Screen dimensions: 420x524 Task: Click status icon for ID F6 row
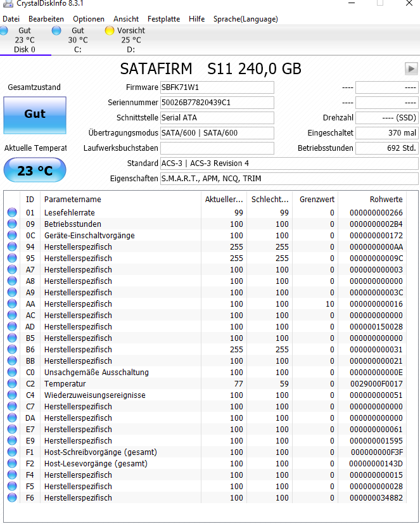point(12,497)
